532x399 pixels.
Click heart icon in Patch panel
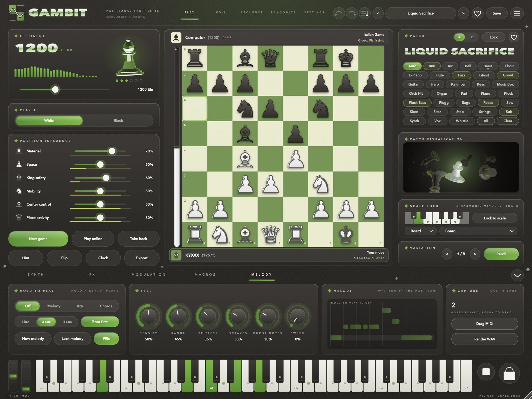514,37
